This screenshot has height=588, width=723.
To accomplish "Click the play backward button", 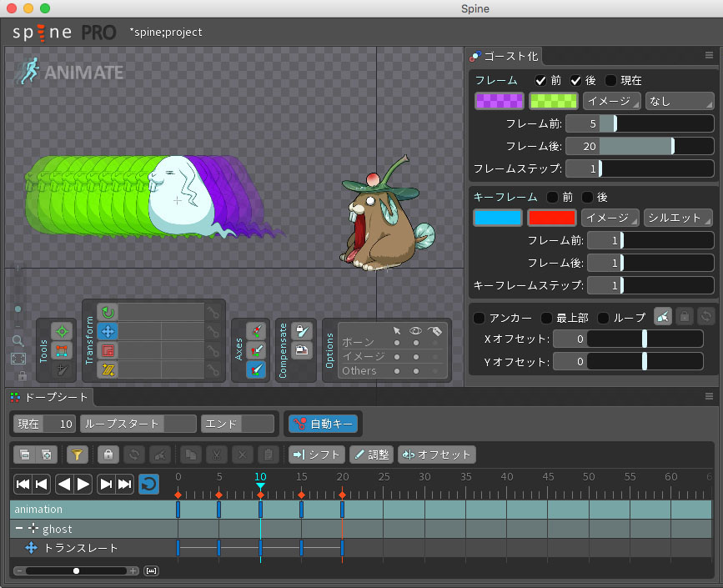I will (64, 485).
